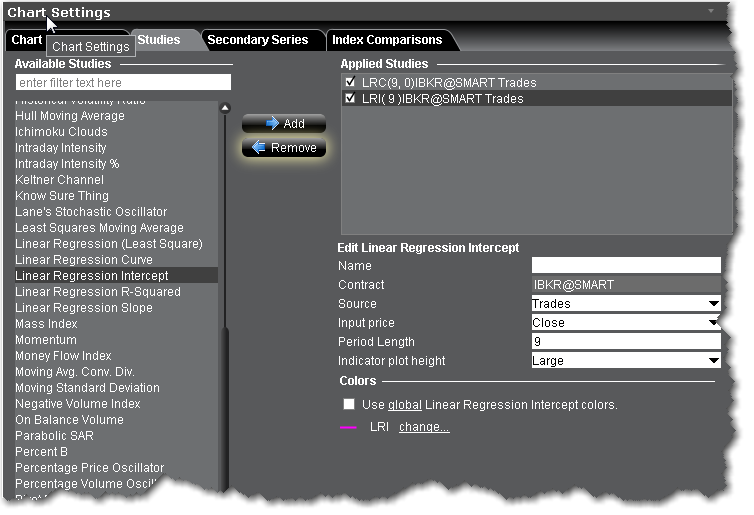Select Parabolic SAR from the studies list
The image size is (754, 515).
click(55, 436)
